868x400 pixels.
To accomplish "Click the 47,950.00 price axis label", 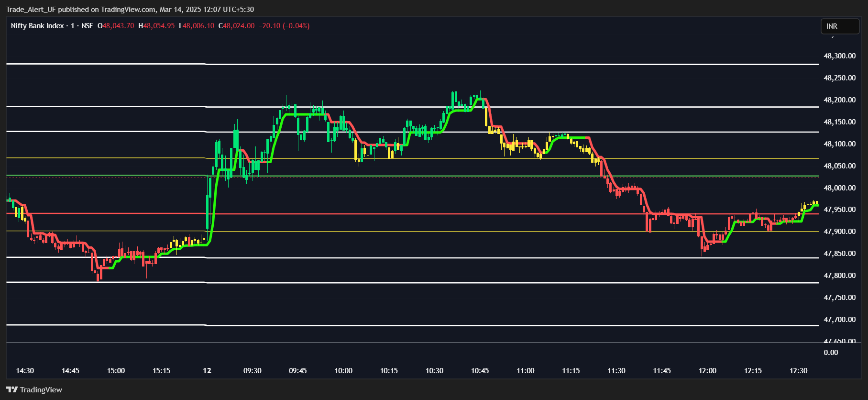I will point(839,210).
